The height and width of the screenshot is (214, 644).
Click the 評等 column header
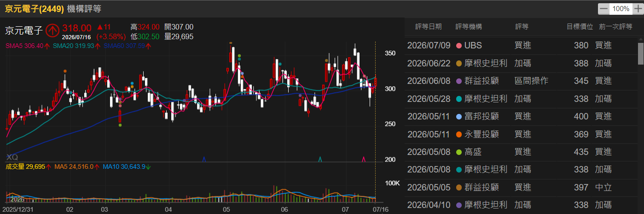[522, 27]
